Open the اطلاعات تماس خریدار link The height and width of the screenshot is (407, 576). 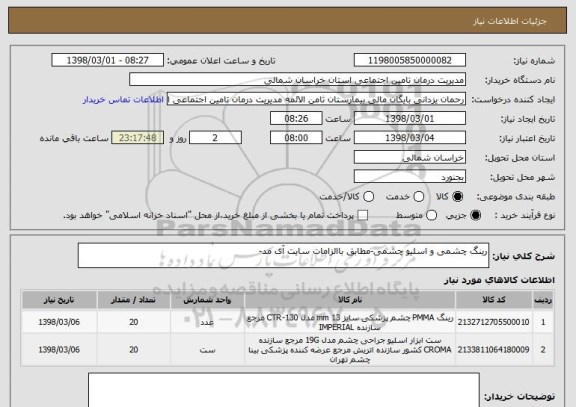[123, 100]
